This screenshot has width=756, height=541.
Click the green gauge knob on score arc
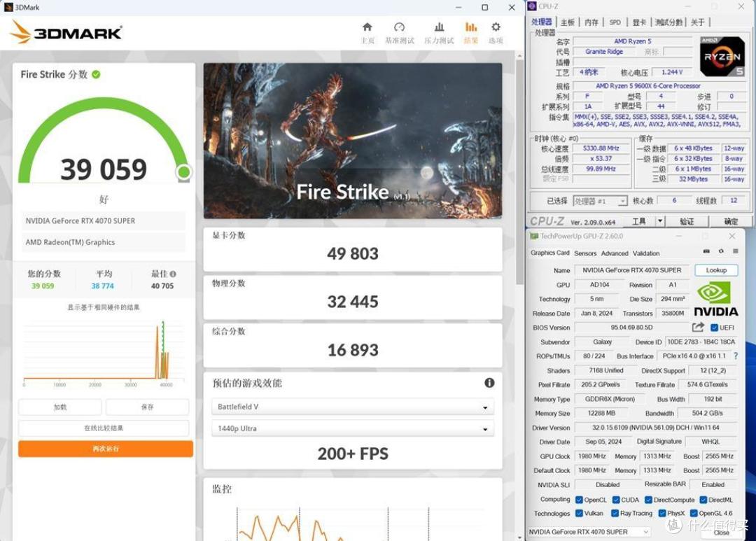(x=183, y=172)
